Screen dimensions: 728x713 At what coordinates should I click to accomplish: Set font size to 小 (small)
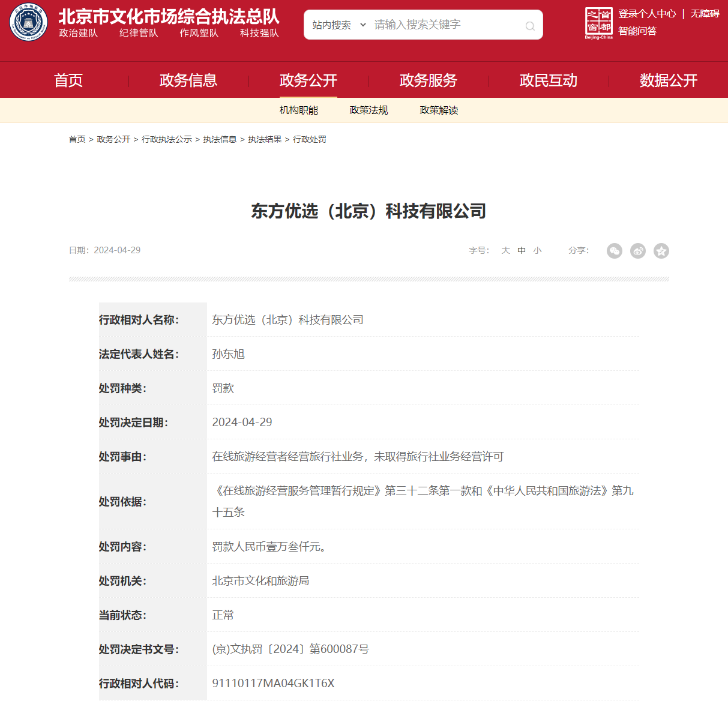pyautogui.click(x=537, y=251)
